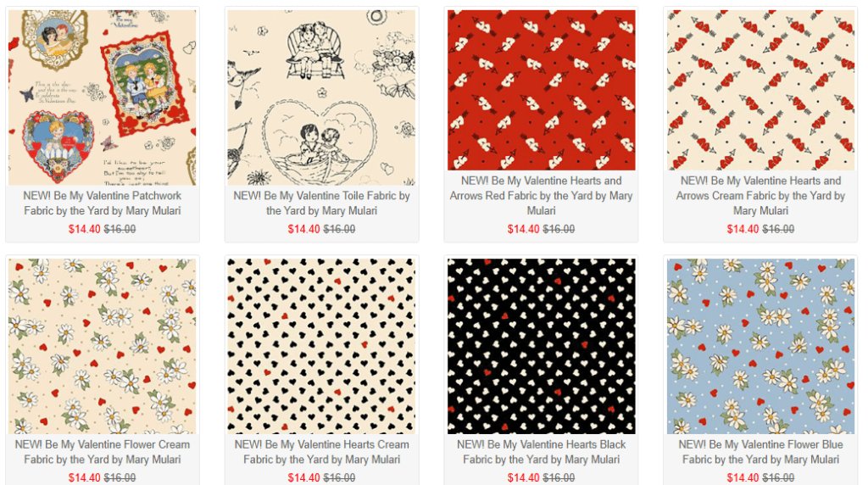Click the $14.40 price under Flower Blue fabric
The width and height of the screenshot is (868, 485).
(x=743, y=478)
